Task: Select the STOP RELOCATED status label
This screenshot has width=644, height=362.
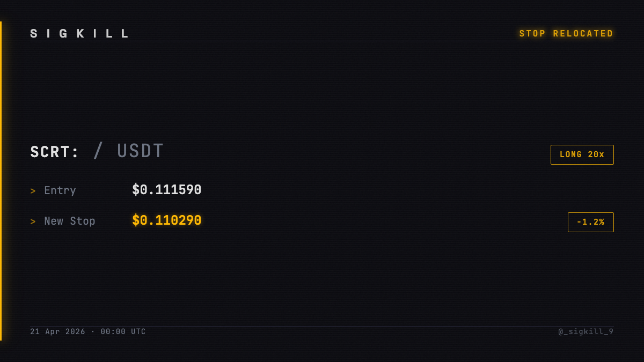Action: [566, 34]
